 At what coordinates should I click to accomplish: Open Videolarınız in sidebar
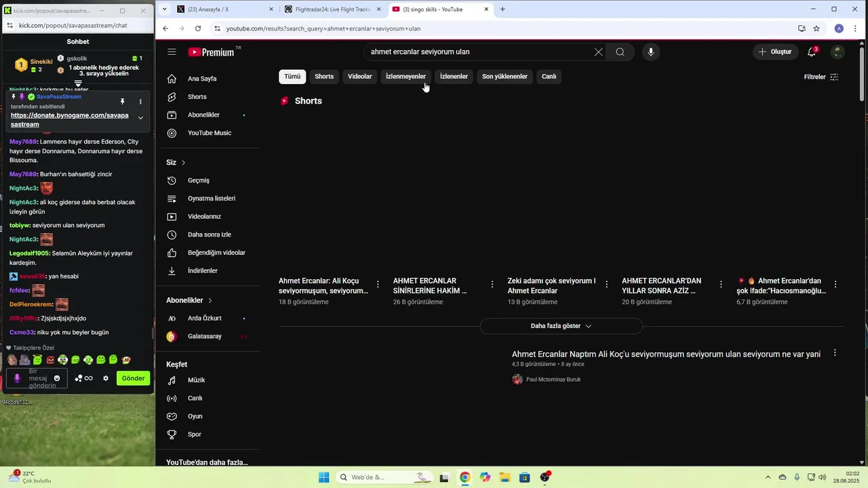click(205, 217)
